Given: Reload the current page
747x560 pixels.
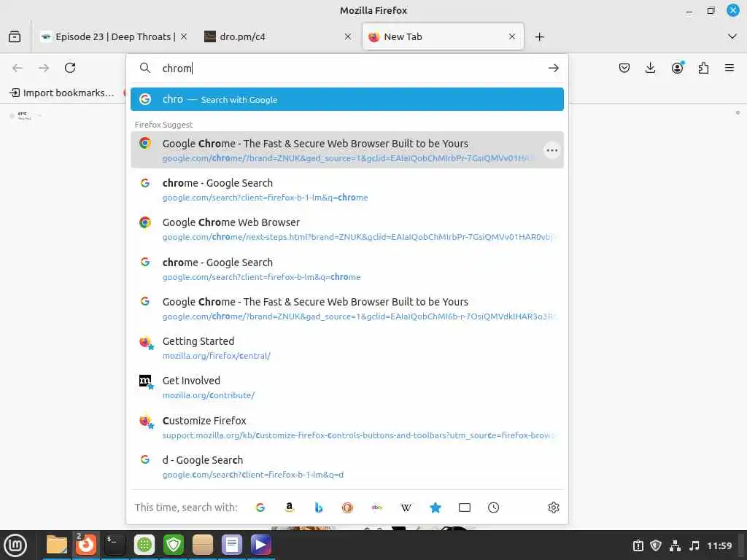Looking at the screenshot, I should pyautogui.click(x=70, y=68).
